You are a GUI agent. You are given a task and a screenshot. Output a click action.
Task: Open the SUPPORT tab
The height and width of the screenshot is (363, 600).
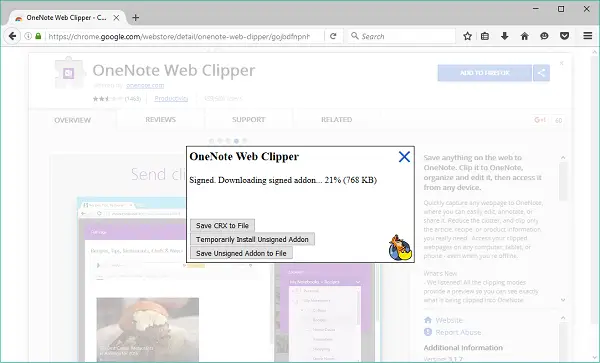(x=248, y=120)
